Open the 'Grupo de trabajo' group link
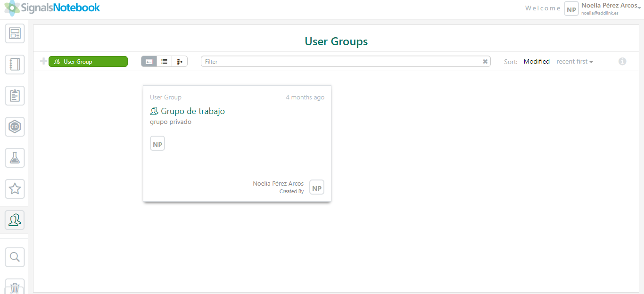This screenshot has width=644, height=294. pyautogui.click(x=193, y=111)
